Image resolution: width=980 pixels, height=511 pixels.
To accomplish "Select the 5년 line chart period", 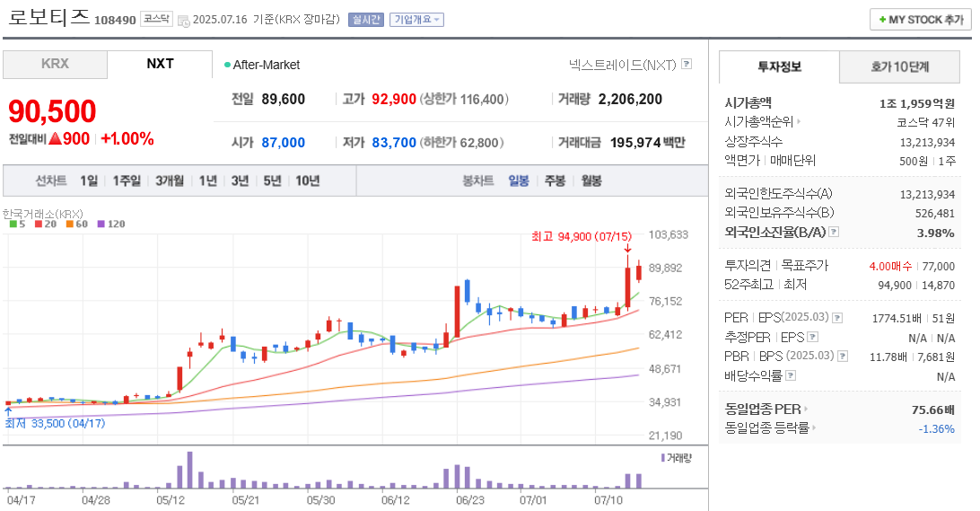I will [272, 181].
